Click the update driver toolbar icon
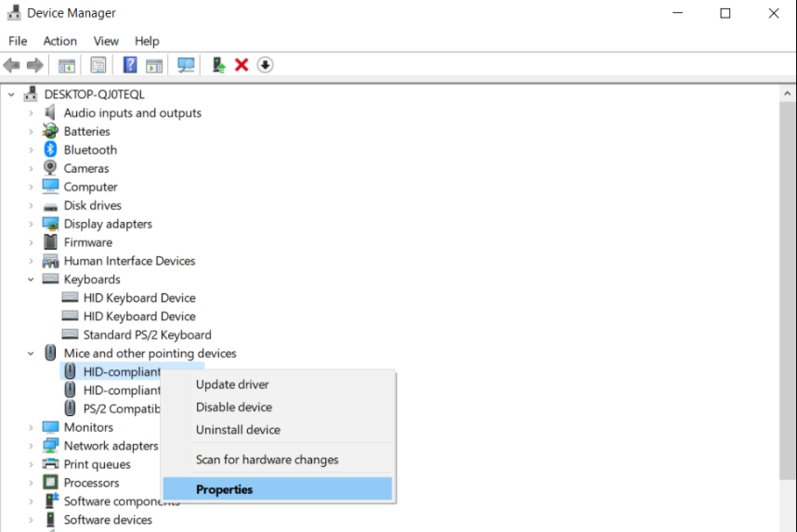This screenshot has height=532, width=797. pos(218,65)
